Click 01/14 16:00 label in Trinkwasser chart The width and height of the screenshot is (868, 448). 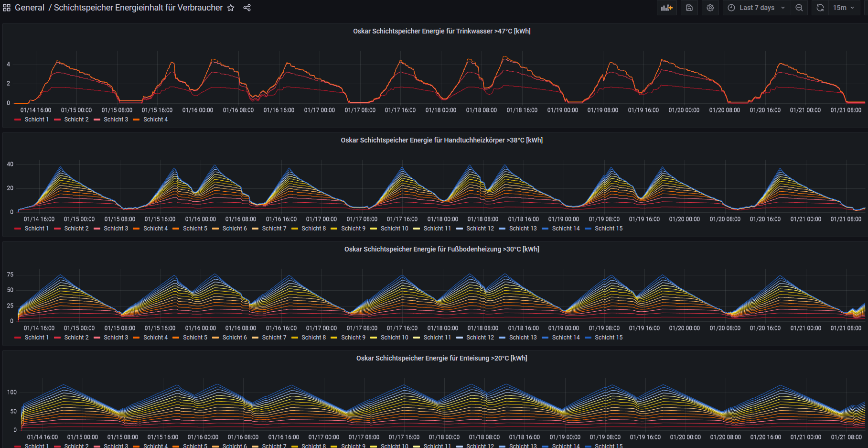click(x=36, y=110)
